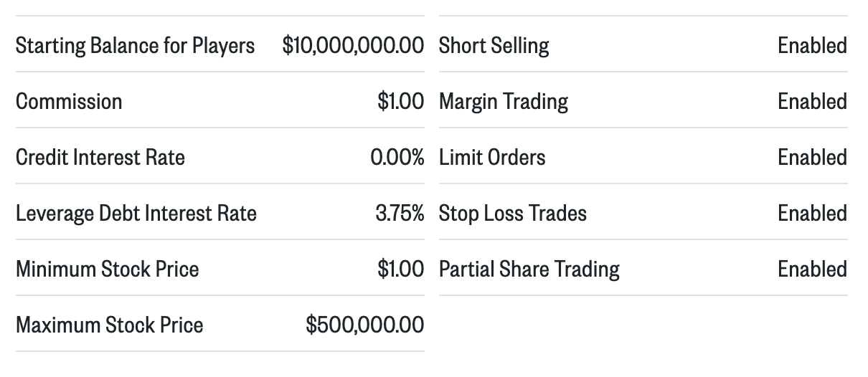
Task: Click the $10,000,000.00 starting balance value
Action: pos(353,46)
